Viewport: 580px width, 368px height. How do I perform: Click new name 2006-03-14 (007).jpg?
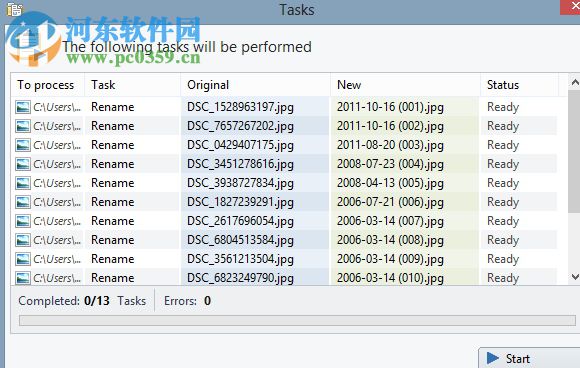pos(390,221)
